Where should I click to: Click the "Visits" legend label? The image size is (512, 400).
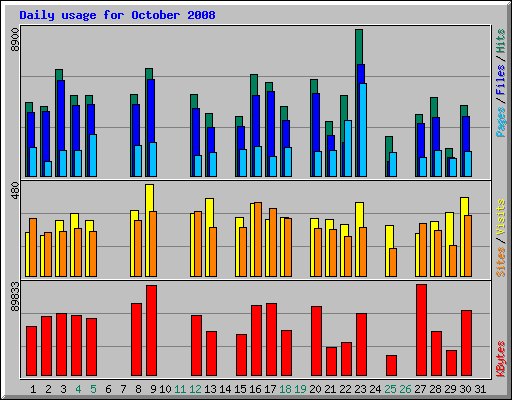click(501, 218)
